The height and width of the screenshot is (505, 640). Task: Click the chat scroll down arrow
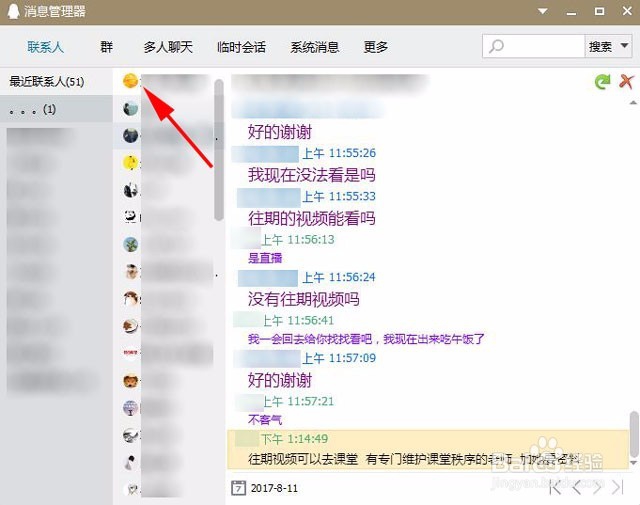click(633, 463)
